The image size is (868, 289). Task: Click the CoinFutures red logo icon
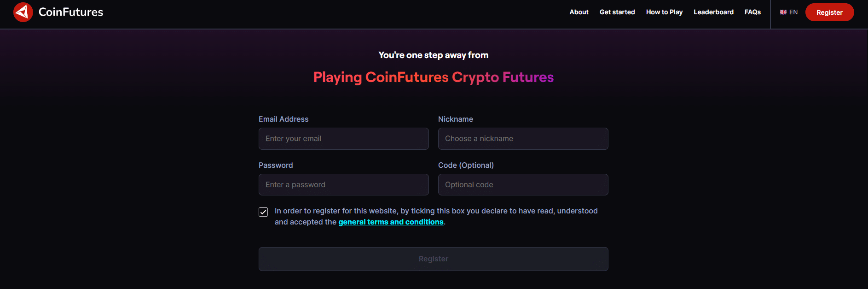click(x=23, y=12)
